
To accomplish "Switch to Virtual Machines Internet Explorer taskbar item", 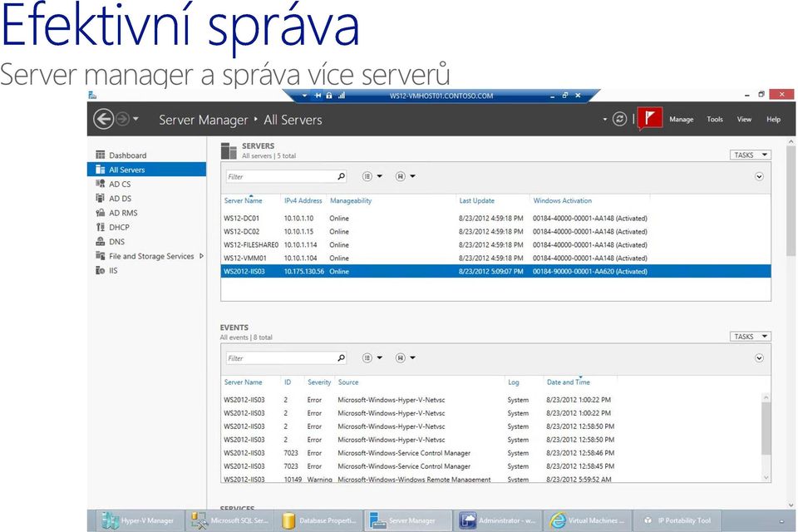I will coord(588,520).
